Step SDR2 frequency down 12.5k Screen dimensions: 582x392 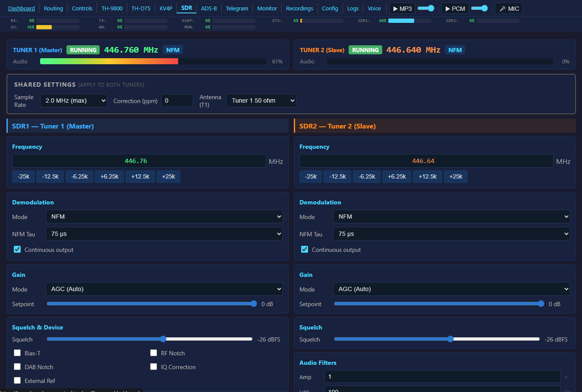coord(337,176)
